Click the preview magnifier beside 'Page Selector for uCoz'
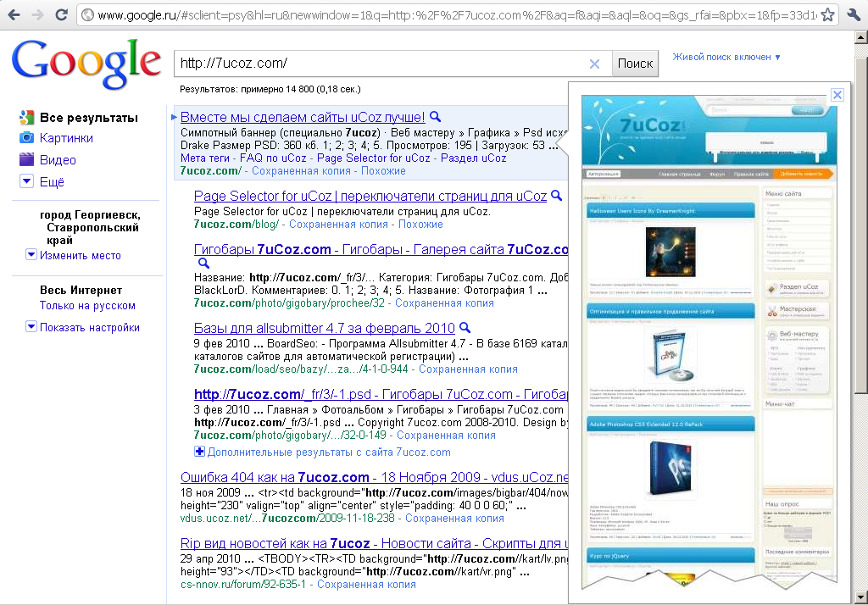The width and height of the screenshot is (868, 605). [x=556, y=196]
